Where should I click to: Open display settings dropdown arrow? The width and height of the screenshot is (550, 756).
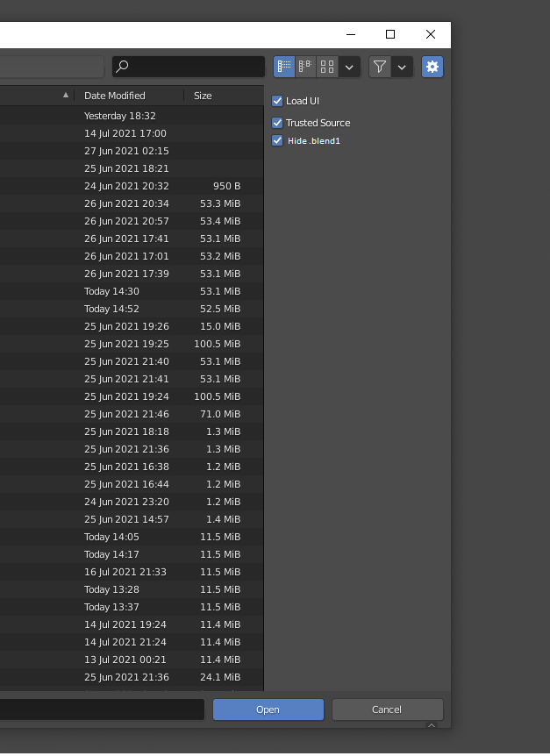(x=349, y=67)
